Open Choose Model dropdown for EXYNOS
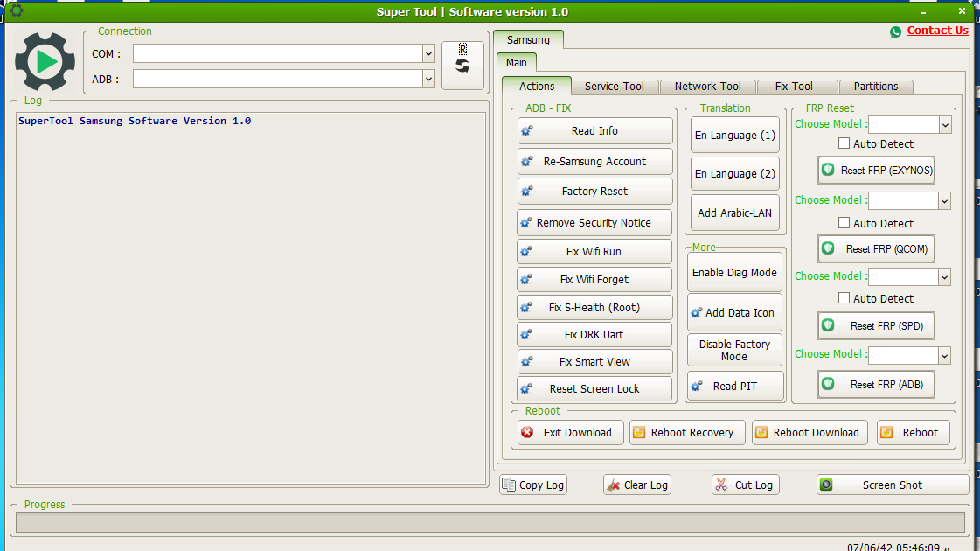Image resolution: width=980 pixels, height=551 pixels. pyautogui.click(x=945, y=125)
